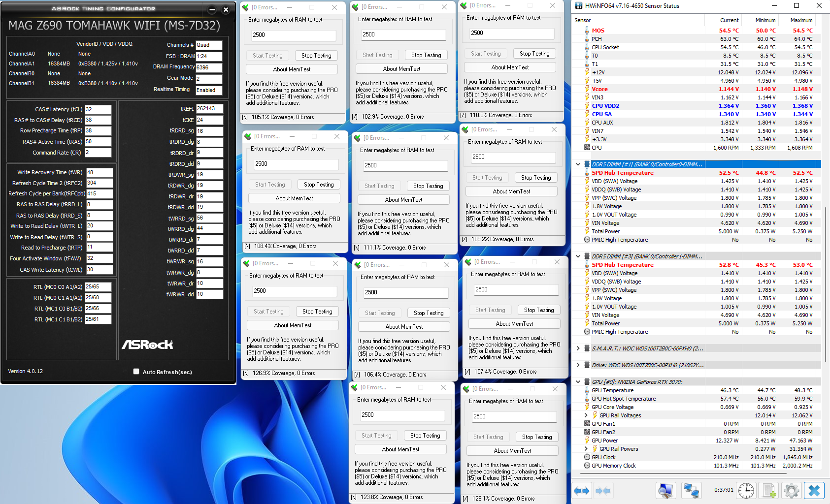Click the Sensor column header in HWiNFO
The height and width of the screenshot is (504, 830).
[x=639, y=20]
